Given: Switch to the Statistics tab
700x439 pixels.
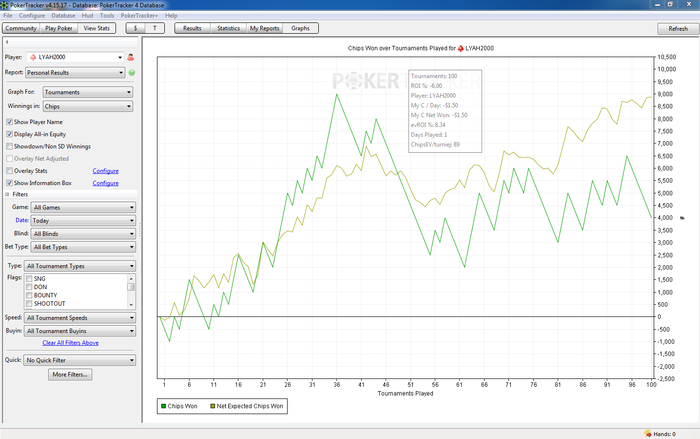Looking at the screenshot, I should (x=228, y=29).
